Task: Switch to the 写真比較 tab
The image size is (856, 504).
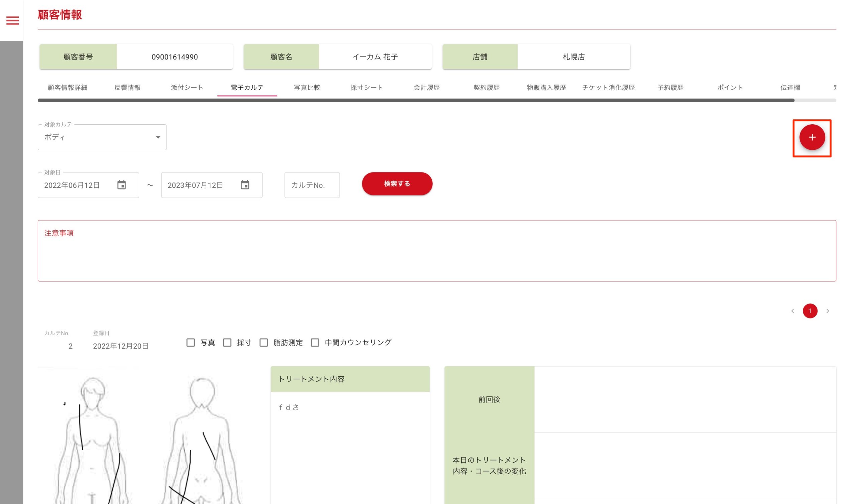Action: point(307,88)
